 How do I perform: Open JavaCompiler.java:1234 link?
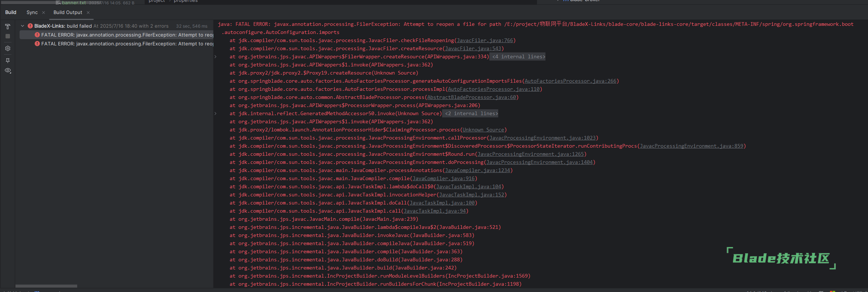coord(477,171)
